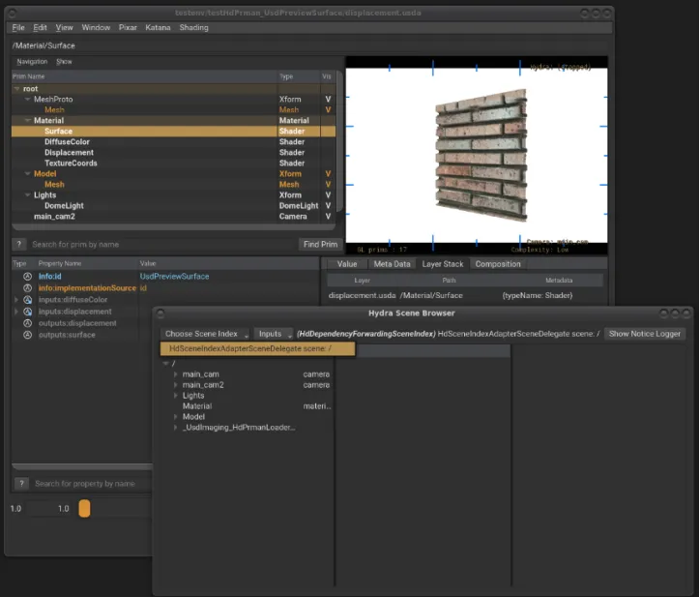This screenshot has width=700, height=597.
Task: Toggle visibility of the DomeLight prim
Action: click(x=328, y=206)
